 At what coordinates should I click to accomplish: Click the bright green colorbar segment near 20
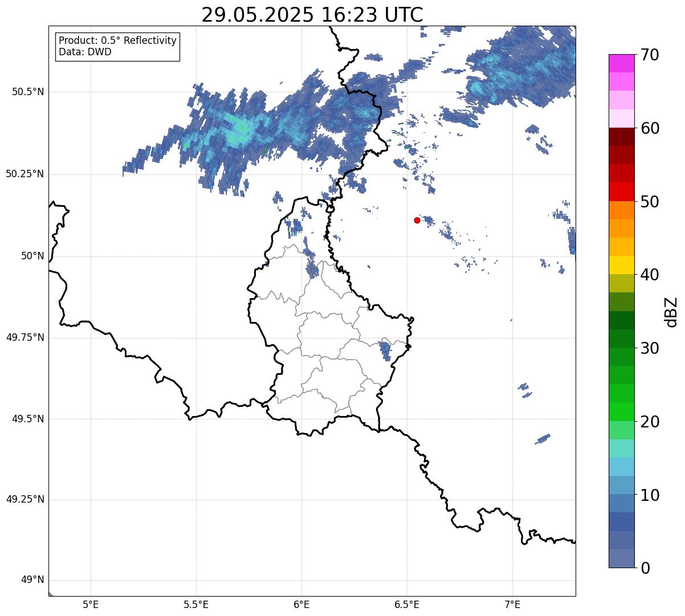point(621,411)
